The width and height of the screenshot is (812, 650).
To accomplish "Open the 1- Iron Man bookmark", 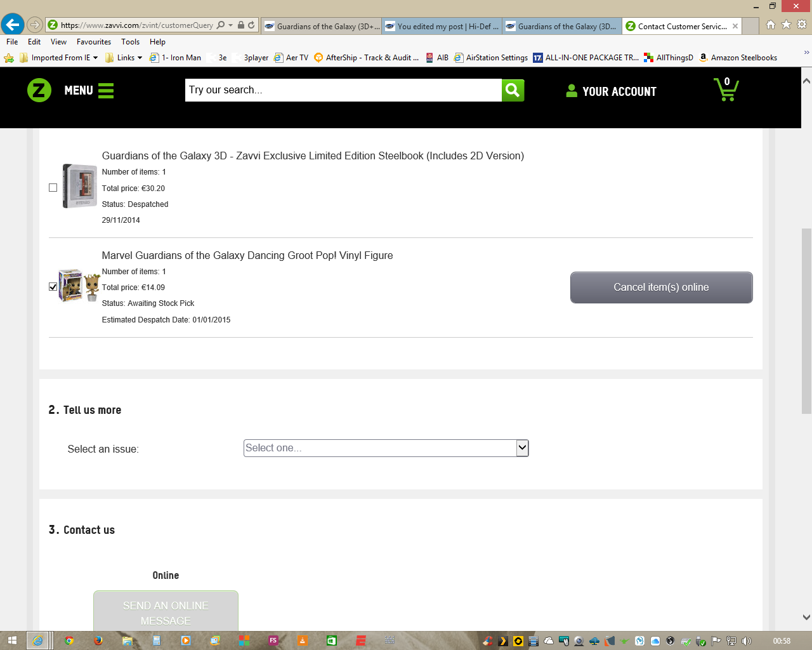I will click(175, 58).
